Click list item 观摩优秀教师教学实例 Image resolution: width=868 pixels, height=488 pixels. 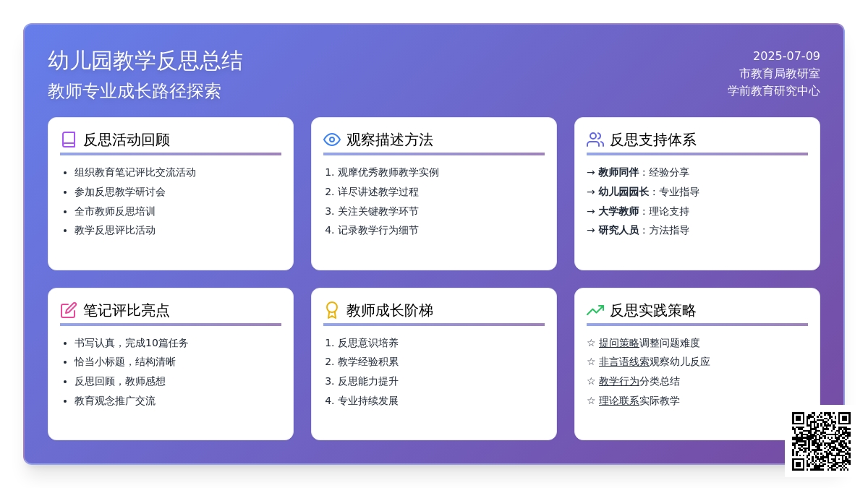point(388,172)
